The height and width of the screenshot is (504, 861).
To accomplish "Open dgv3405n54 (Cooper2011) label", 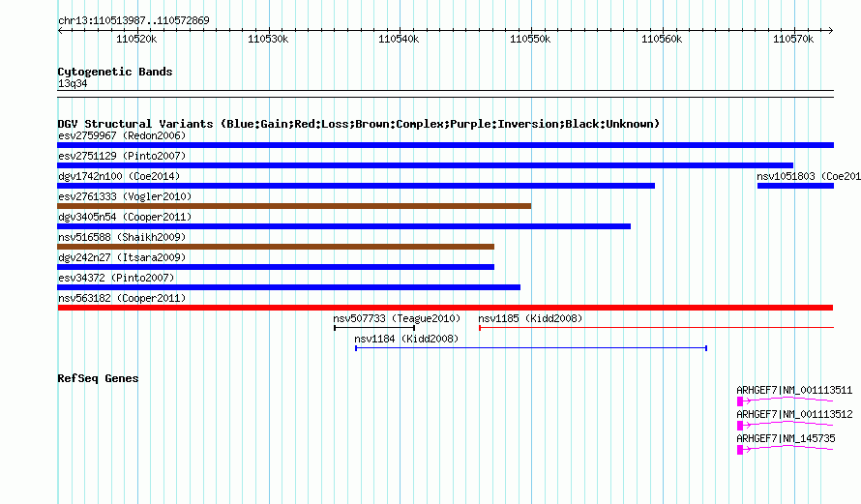I will coord(125,217).
